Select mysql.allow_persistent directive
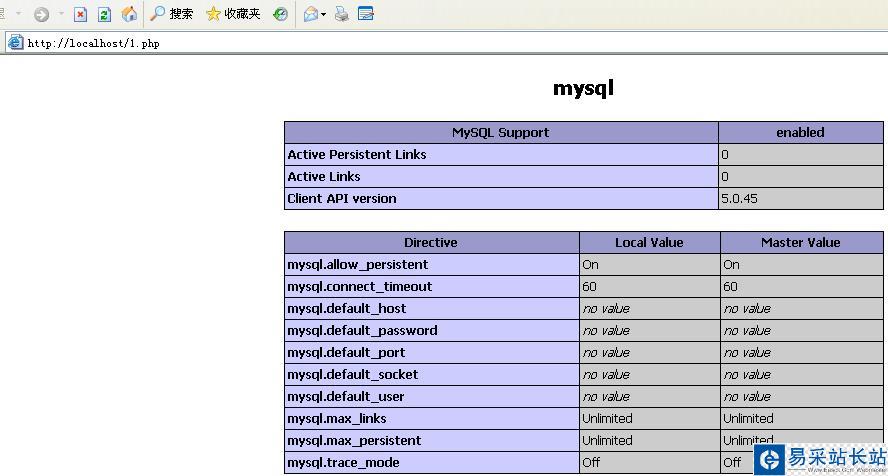 [x=357, y=265]
